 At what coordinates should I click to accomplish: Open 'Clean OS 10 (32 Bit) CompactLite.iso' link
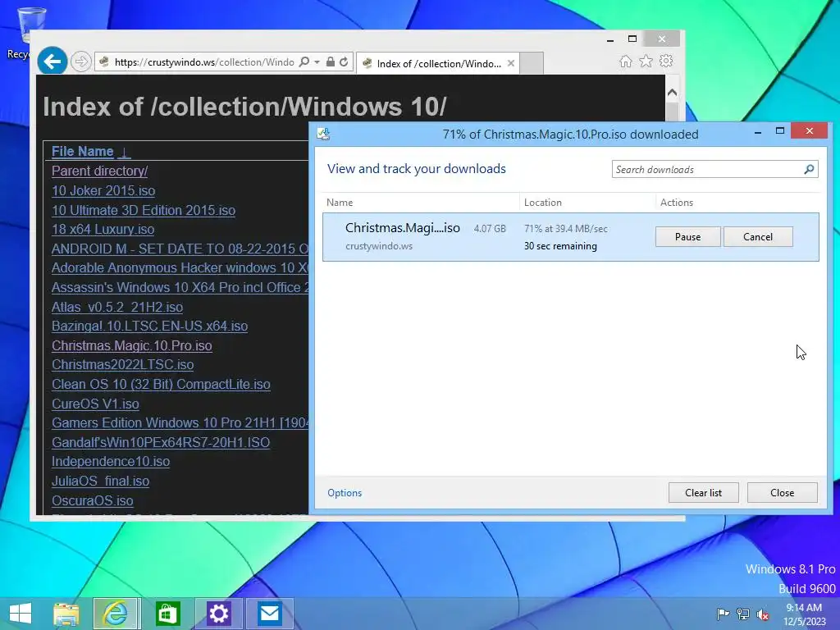[x=161, y=384]
